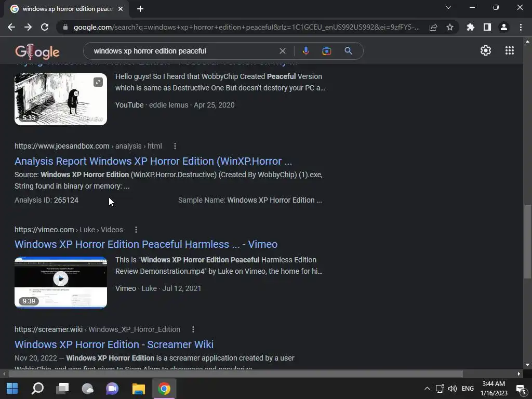The image size is (532, 399).
Task: Open a new browser tab
Action: coord(140,9)
